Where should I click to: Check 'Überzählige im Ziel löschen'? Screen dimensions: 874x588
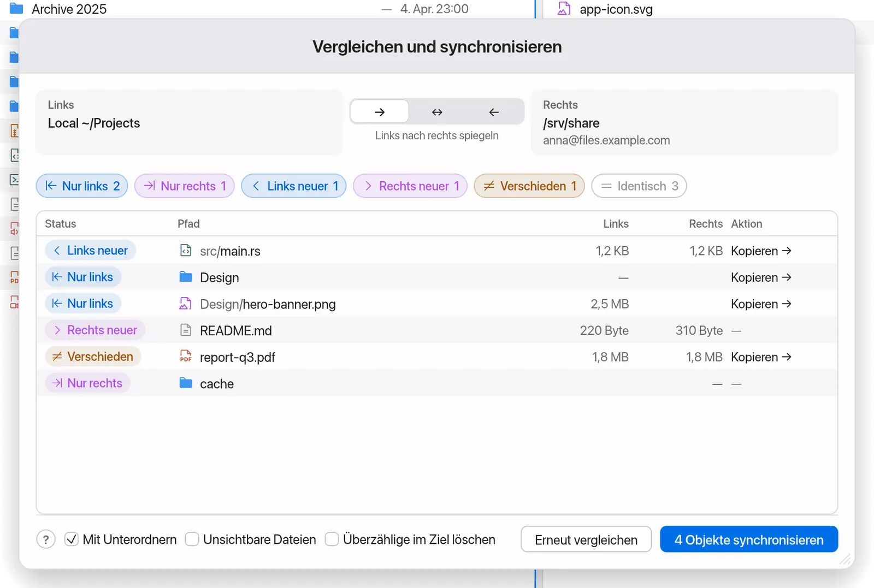332,539
